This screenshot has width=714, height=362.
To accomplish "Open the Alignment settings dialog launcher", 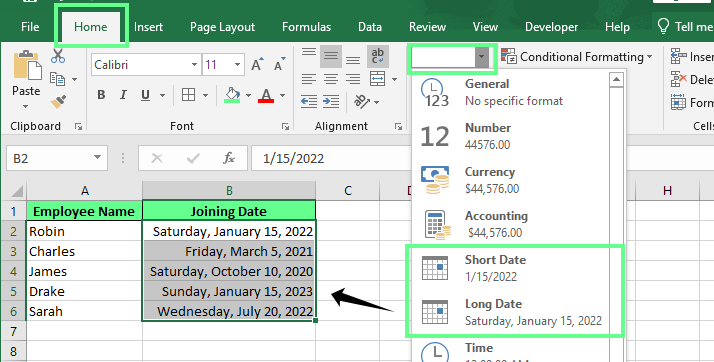I will click(398, 127).
